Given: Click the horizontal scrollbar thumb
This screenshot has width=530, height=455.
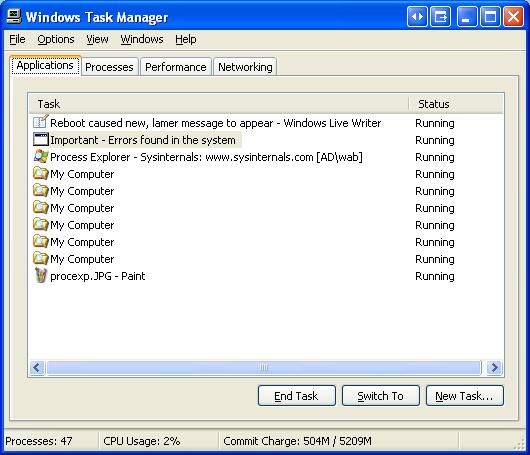Looking at the screenshot, I should [264, 367].
